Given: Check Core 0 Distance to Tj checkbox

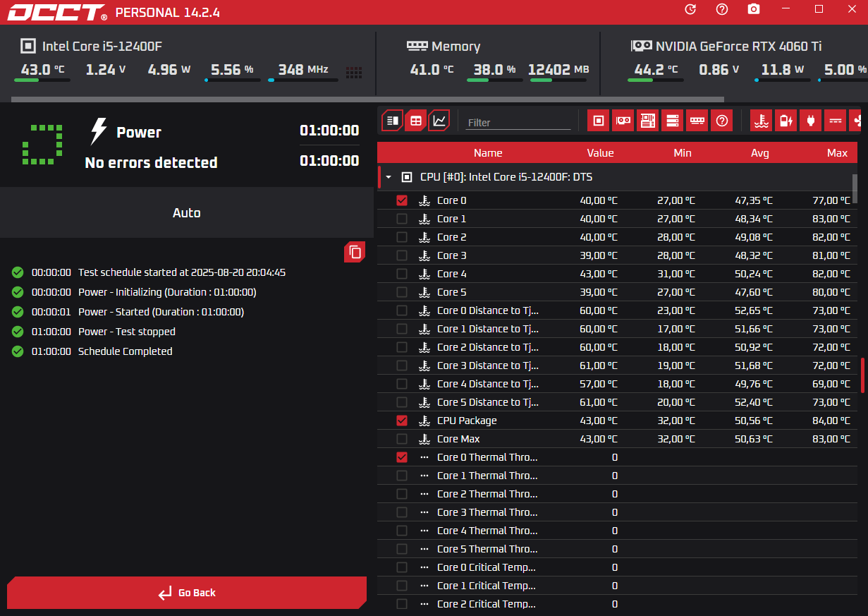Looking at the screenshot, I should coord(402,310).
